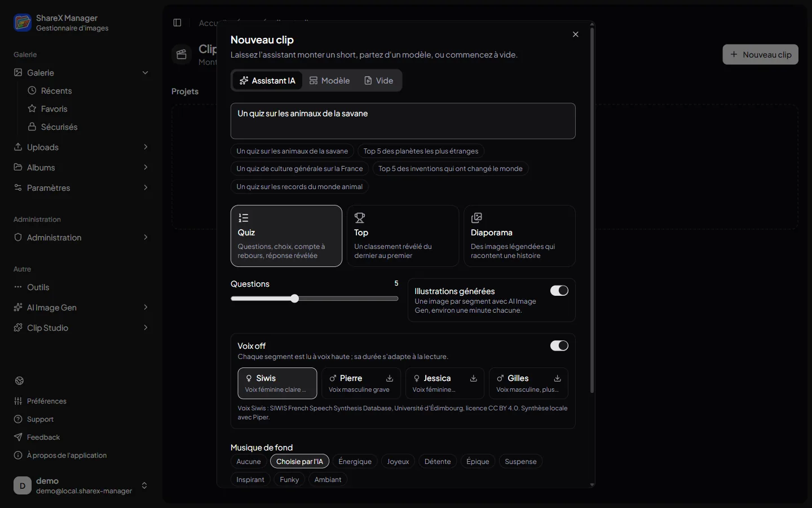Image resolution: width=812 pixels, height=508 pixels.
Task: Open Favoris star item
Action: tap(54, 109)
